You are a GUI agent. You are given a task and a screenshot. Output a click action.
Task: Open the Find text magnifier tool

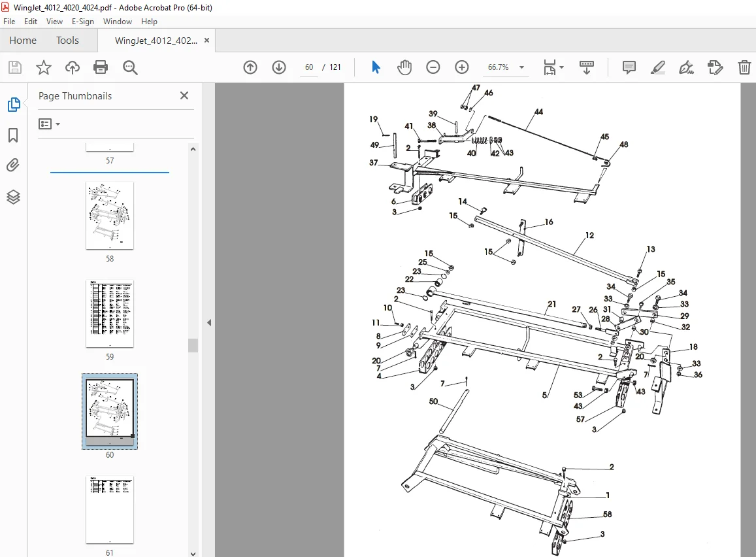pos(129,67)
